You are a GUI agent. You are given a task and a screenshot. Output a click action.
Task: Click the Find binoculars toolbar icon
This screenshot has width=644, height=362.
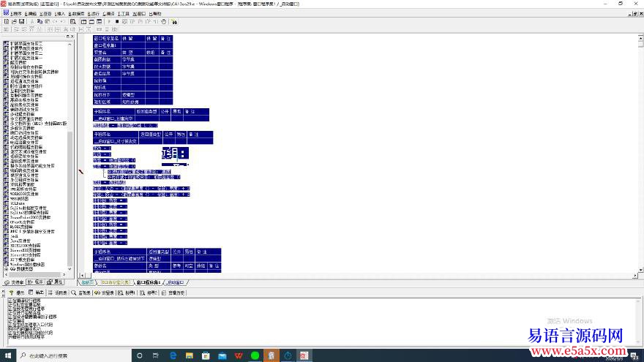(x=176, y=22)
